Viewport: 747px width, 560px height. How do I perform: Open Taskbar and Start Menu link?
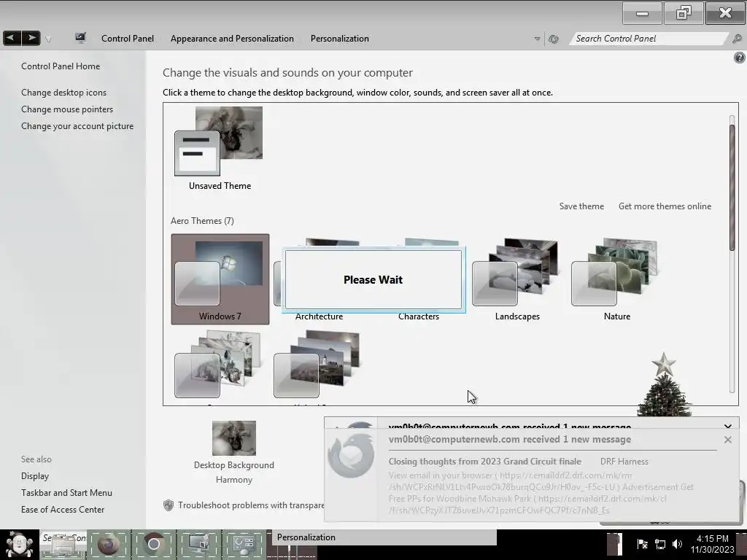tap(66, 492)
